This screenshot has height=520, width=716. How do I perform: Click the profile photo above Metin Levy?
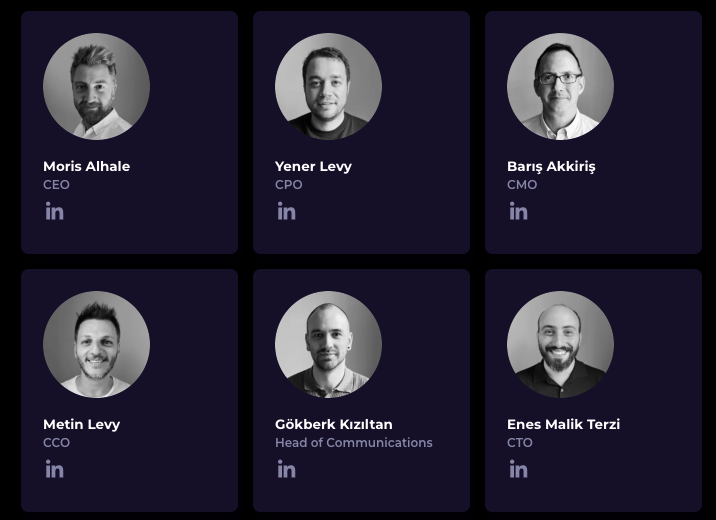96,344
